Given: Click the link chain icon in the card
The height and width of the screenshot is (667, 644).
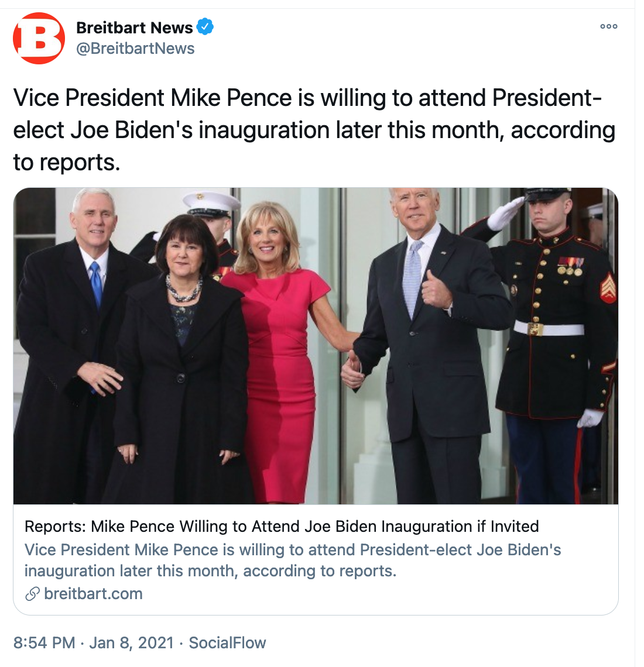Looking at the screenshot, I should (32, 594).
